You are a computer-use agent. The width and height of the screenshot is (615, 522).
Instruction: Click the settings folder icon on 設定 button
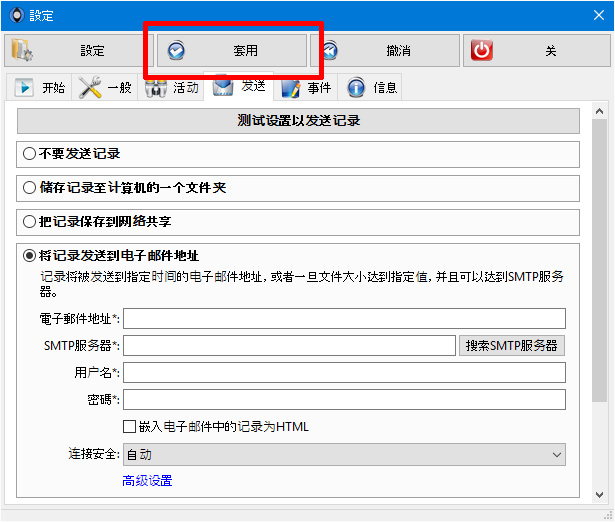point(22,50)
